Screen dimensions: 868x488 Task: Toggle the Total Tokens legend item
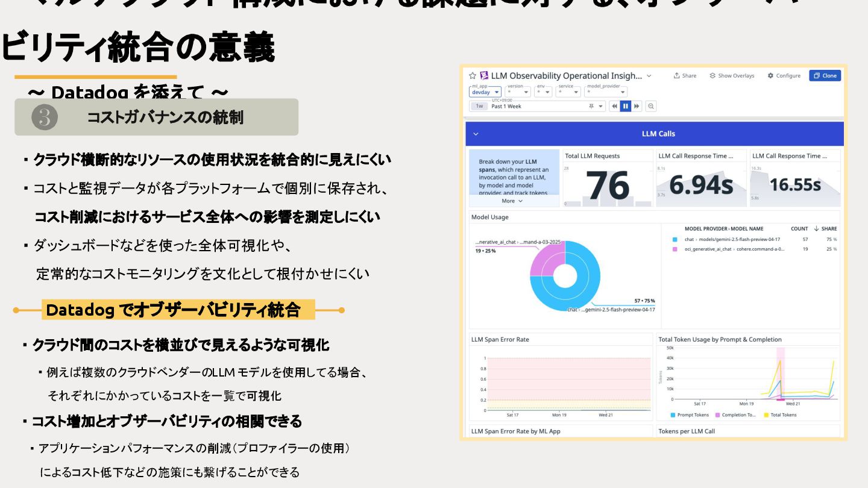point(780,414)
